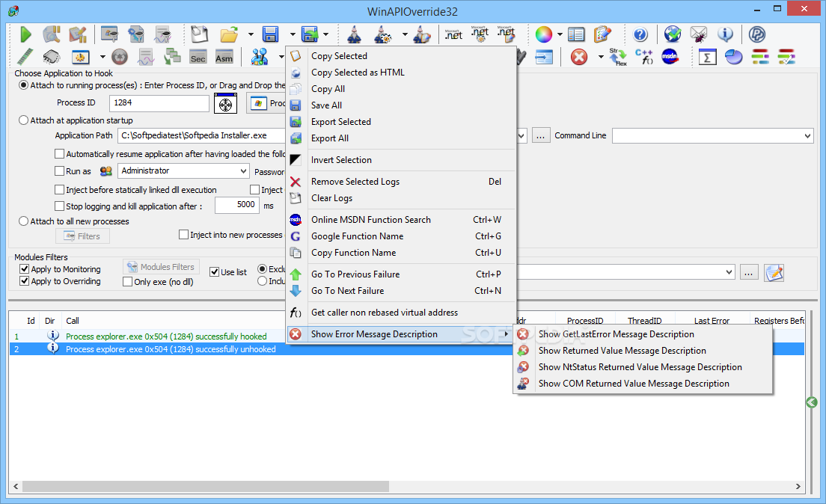Click the envelope bug report icon
Image resolution: width=826 pixels, height=504 pixels.
[x=699, y=34]
